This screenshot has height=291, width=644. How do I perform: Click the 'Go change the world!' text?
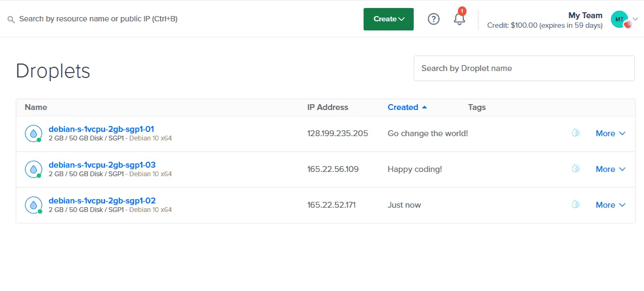coord(428,133)
